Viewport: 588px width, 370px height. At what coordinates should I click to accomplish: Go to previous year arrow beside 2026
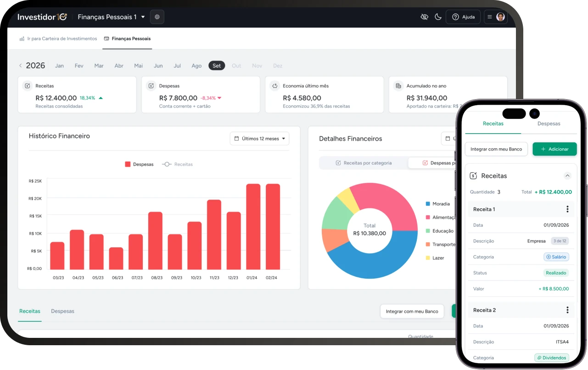click(x=20, y=66)
